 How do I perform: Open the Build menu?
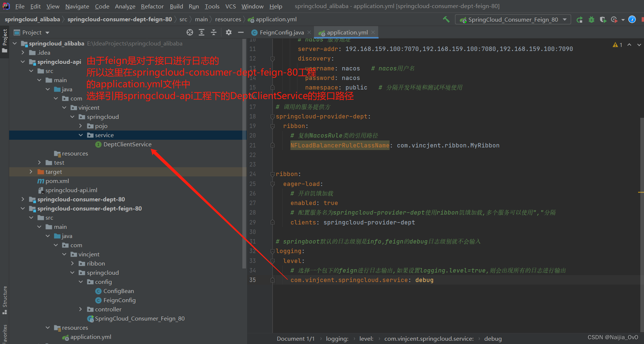[176, 6]
